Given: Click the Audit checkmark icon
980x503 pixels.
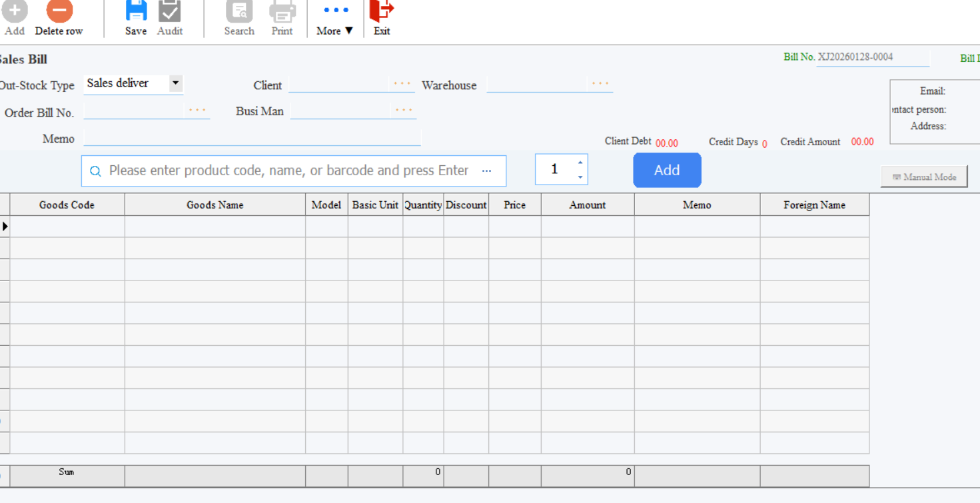Looking at the screenshot, I should 170,11.
